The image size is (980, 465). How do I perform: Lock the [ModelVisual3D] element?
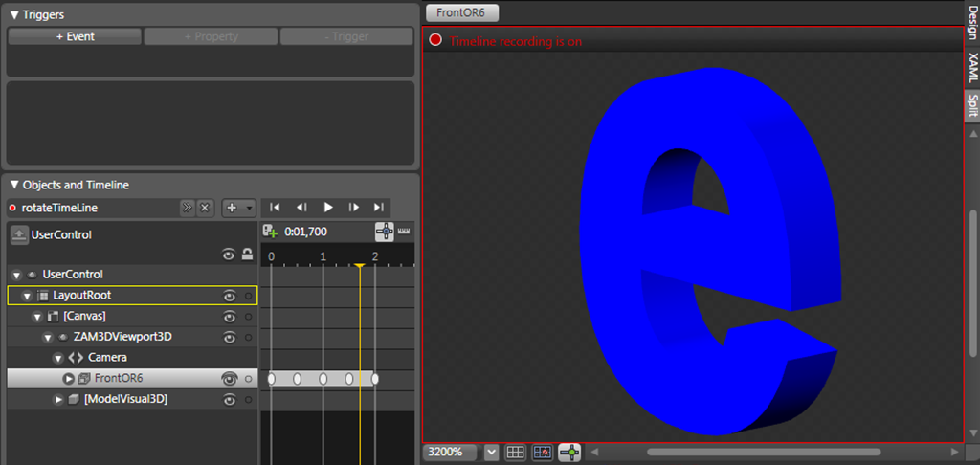(x=248, y=399)
